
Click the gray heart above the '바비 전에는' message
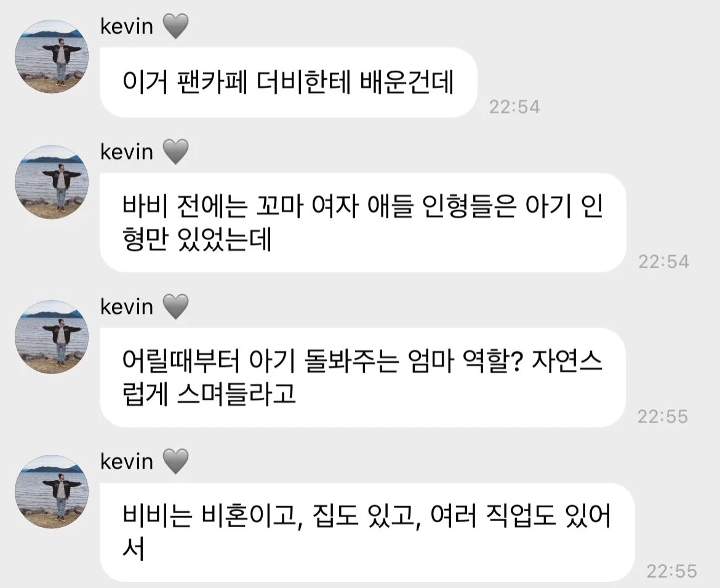coord(176,151)
